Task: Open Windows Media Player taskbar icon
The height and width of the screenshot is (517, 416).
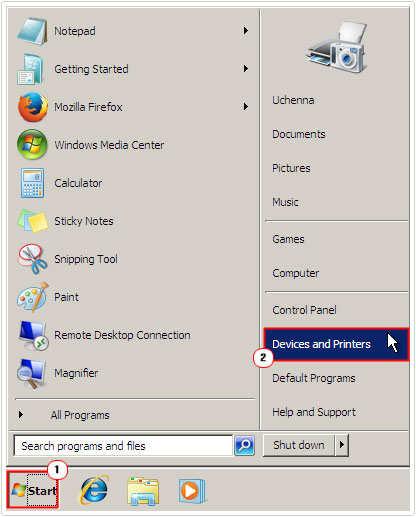Action: click(192, 491)
